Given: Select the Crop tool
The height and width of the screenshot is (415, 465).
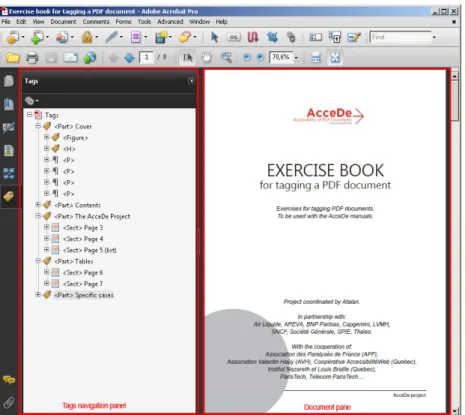Looking at the screenshot, I should coord(272,37).
